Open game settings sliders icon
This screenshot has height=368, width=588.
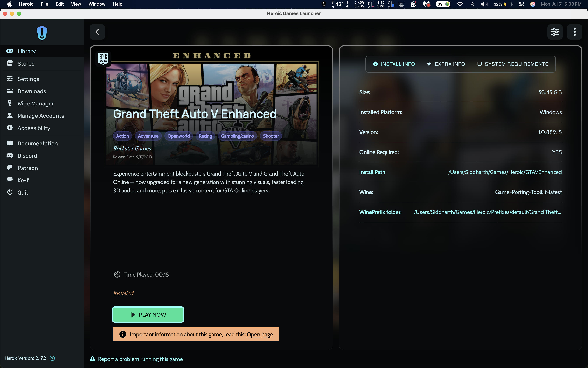(555, 32)
